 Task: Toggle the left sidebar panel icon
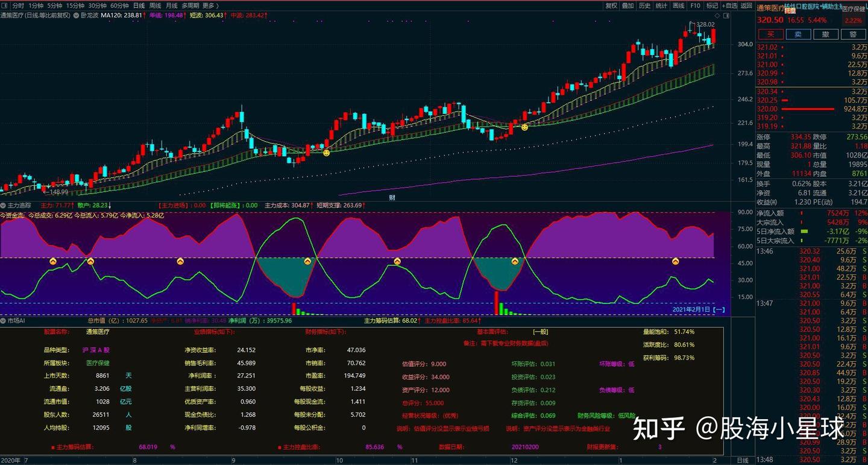[x=4, y=5]
